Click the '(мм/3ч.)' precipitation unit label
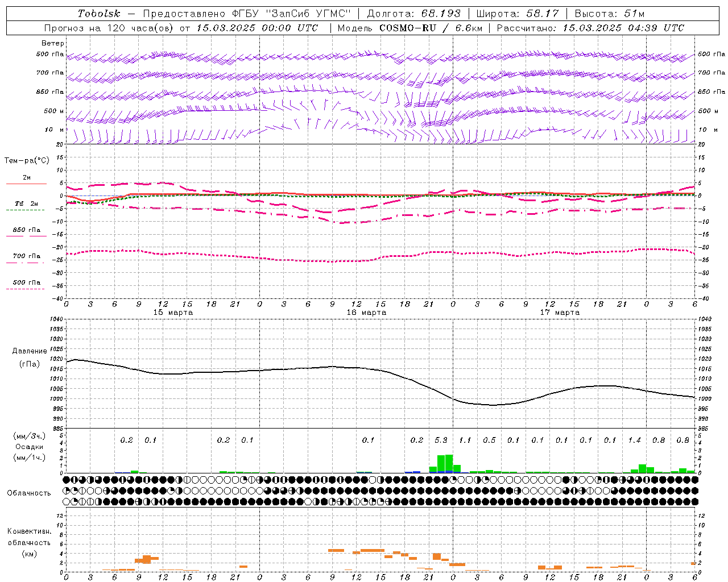Image resolution: width=728 pixels, height=582 pixels. [x=30, y=436]
